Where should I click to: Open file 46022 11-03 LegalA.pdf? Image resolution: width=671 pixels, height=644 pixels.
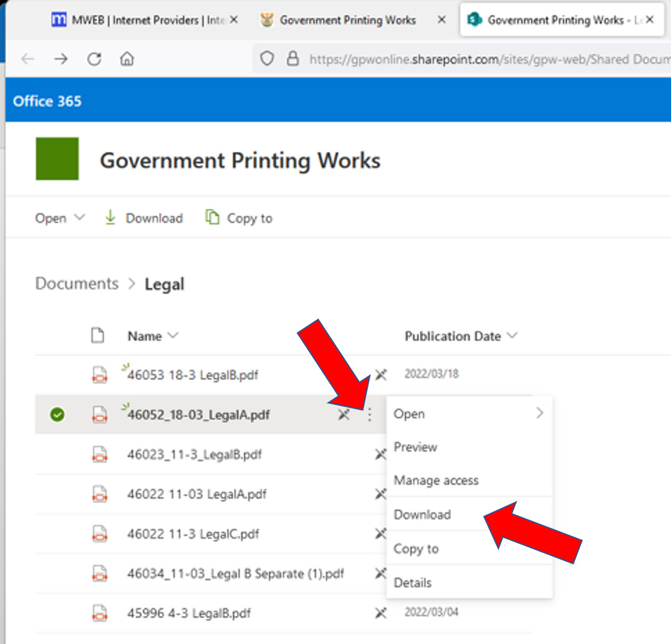(197, 494)
